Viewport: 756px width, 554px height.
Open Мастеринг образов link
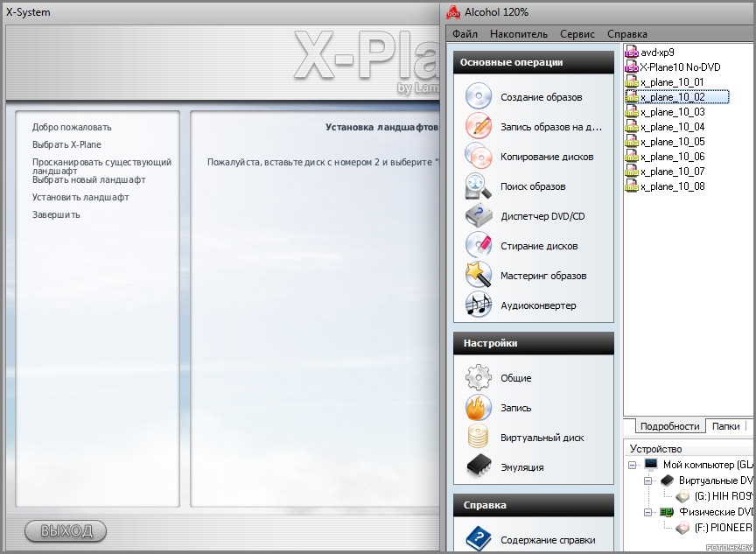pos(543,276)
